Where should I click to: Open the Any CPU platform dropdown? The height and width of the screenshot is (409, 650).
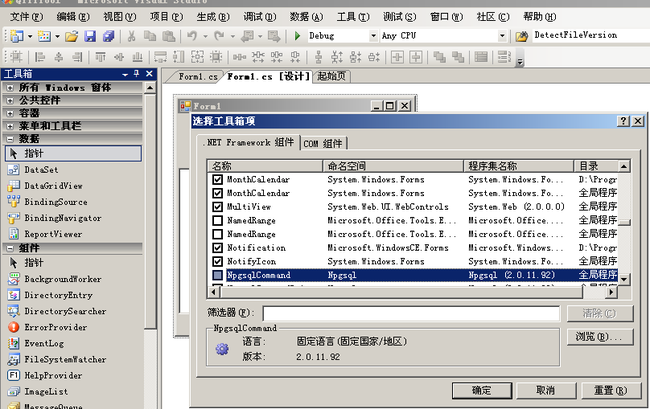click(502, 36)
